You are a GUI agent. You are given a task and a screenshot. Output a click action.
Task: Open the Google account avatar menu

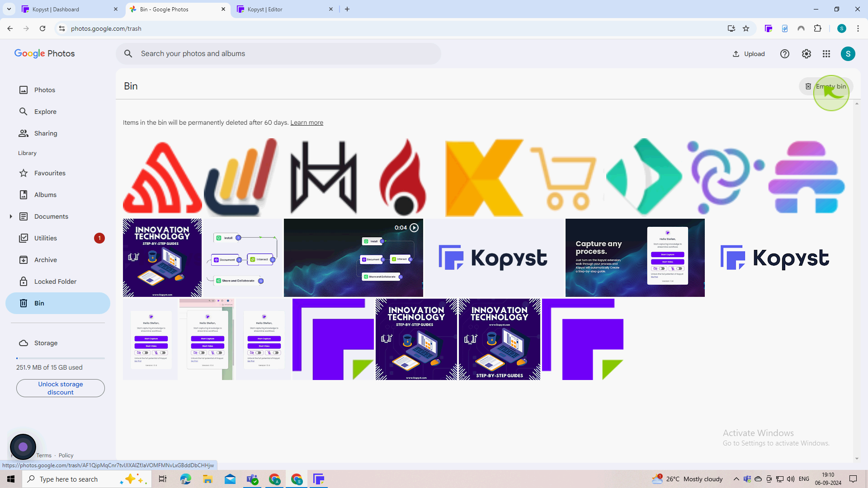(x=848, y=54)
